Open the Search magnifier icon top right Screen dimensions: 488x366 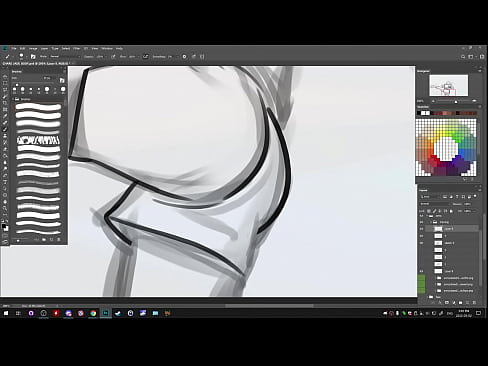pos(463,57)
